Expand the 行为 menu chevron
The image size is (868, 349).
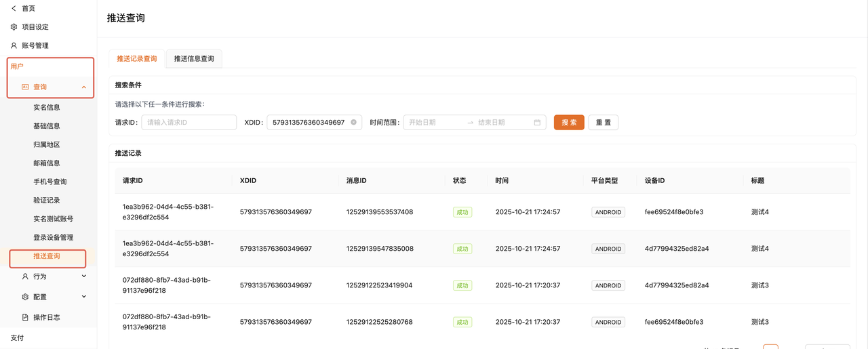coord(84,276)
